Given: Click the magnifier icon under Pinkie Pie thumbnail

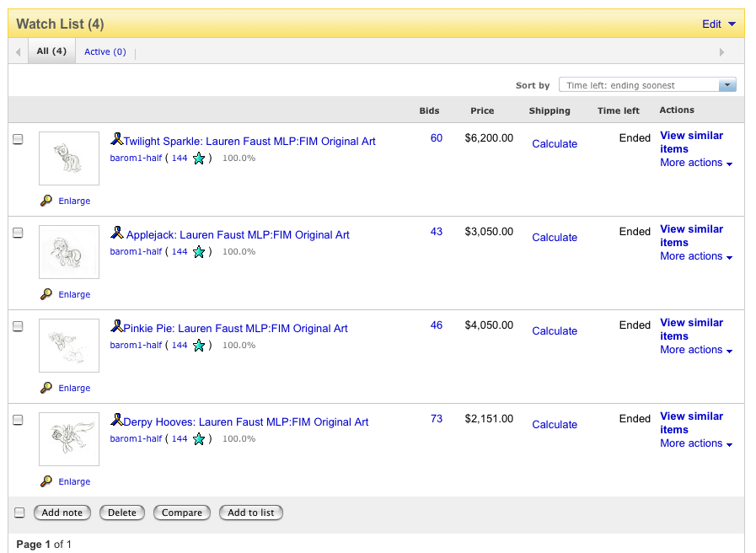Looking at the screenshot, I should click(x=46, y=388).
